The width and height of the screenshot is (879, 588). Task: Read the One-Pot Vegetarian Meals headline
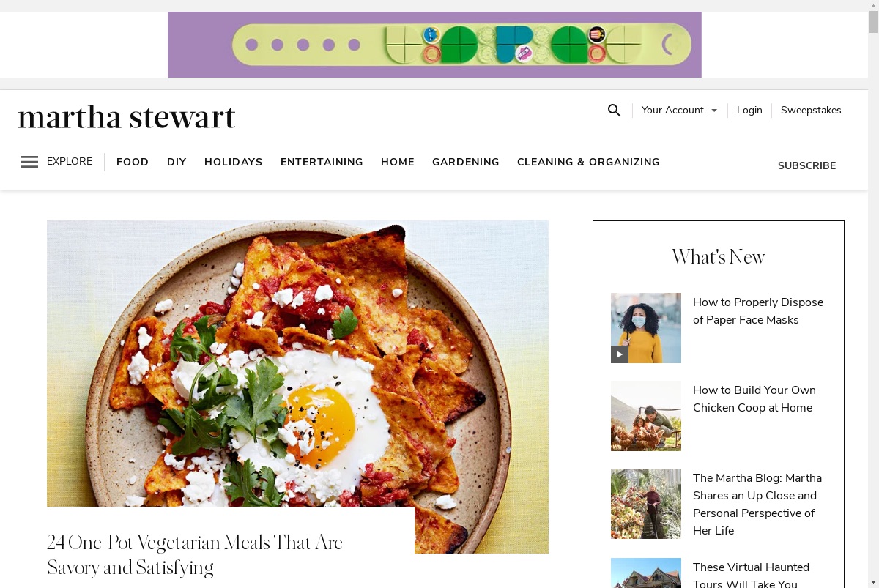tap(195, 555)
